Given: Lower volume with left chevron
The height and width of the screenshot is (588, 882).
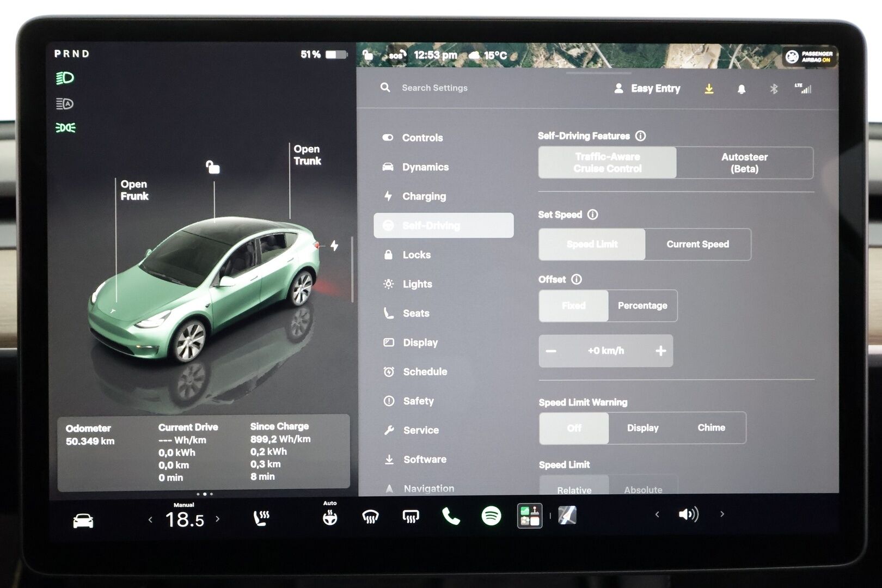Looking at the screenshot, I should [657, 514].
